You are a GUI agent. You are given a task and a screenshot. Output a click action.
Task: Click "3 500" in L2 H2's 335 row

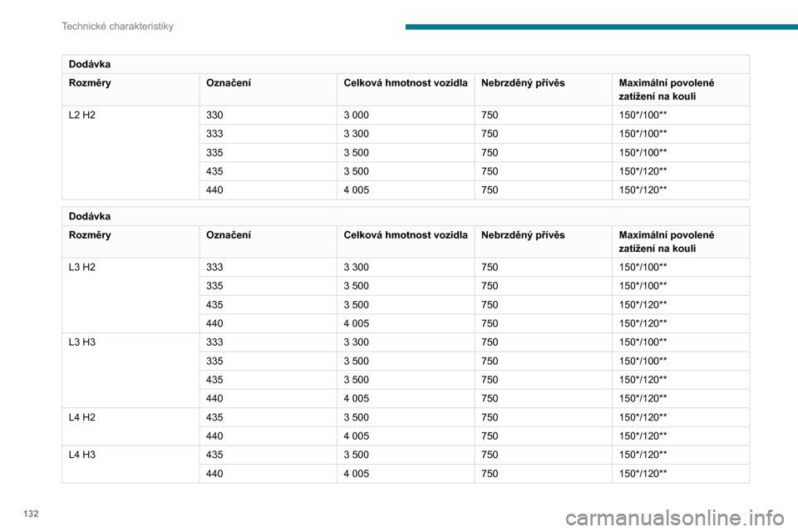357,153
